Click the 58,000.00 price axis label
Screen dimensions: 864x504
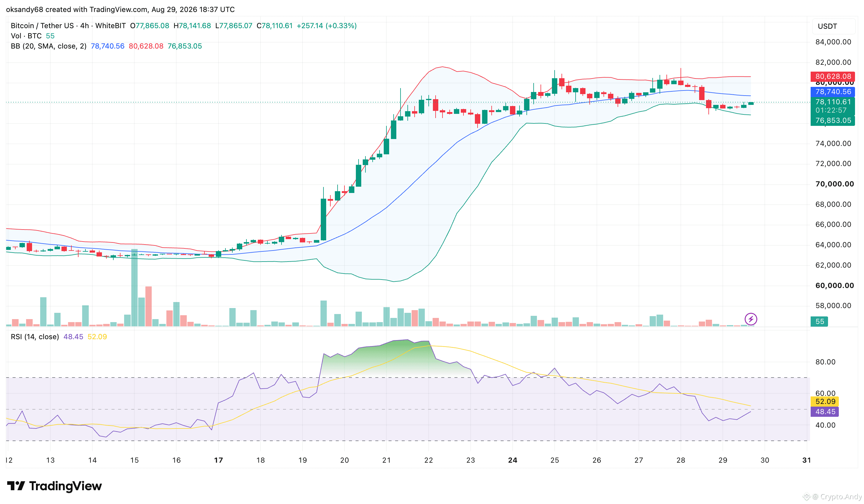click(x=833, y=306)
